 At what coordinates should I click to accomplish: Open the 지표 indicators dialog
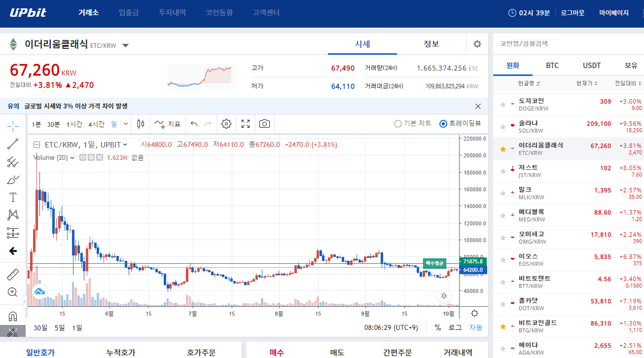pyautogui.click(x=168, y=124)
